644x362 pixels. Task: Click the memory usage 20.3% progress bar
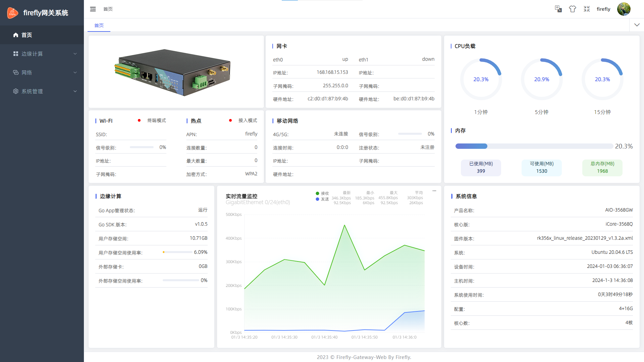point(534,146)
